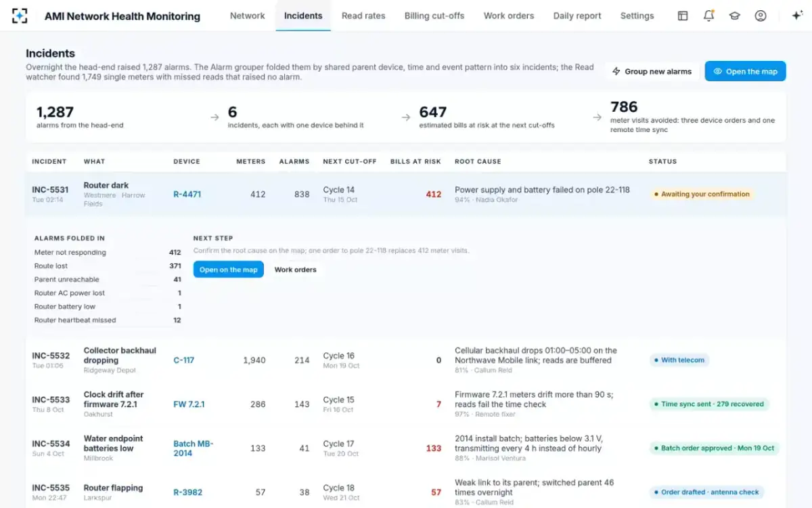Click the BILLS AT RISK column header

click(415, 162)
